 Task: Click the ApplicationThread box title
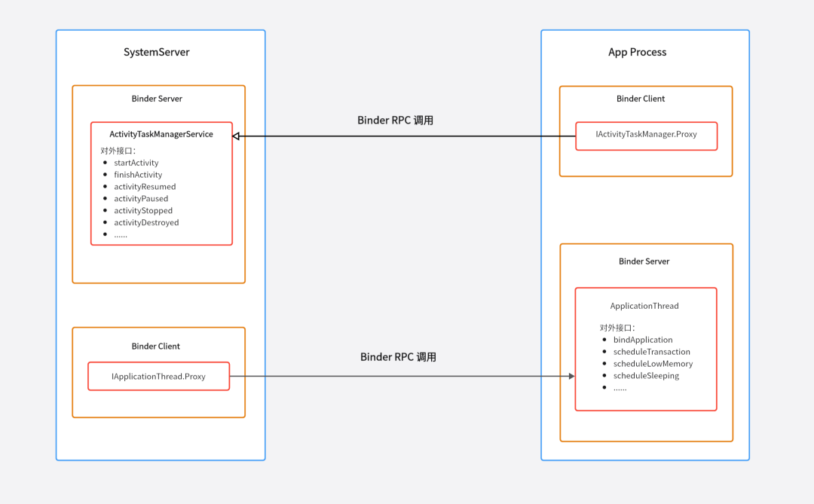(644, 306)
